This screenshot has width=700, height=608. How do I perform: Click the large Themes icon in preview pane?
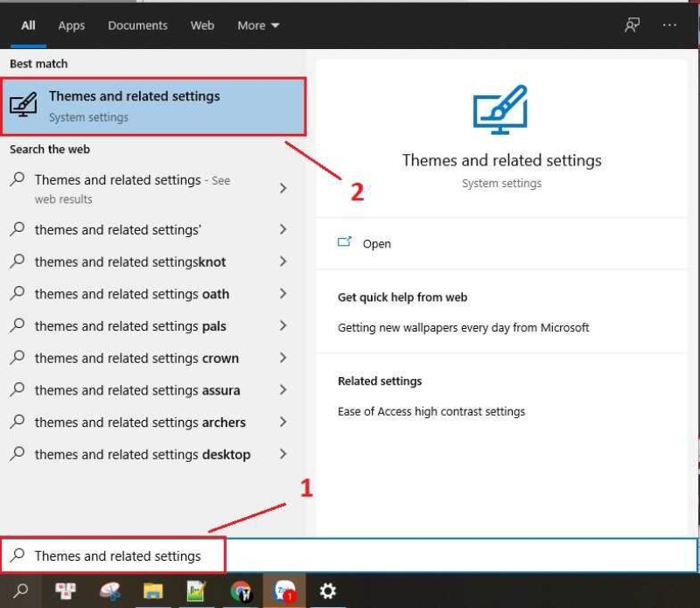click(500, 109)
